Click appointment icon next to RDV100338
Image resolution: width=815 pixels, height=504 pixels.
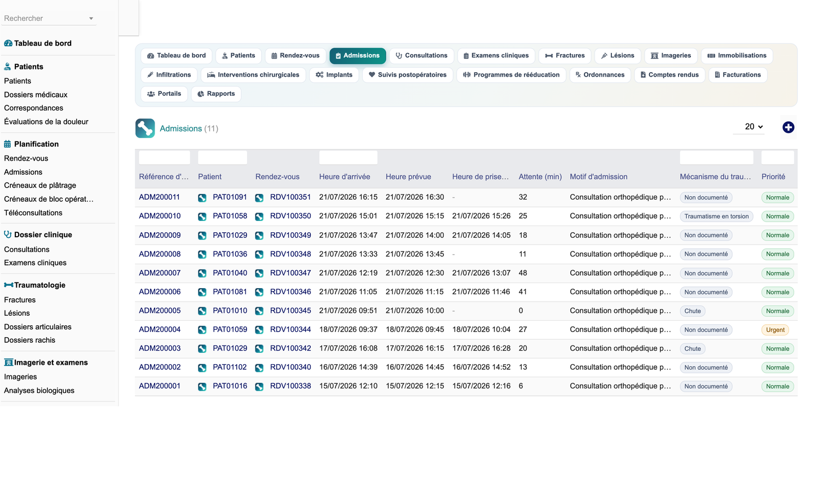tap(259, 387)
